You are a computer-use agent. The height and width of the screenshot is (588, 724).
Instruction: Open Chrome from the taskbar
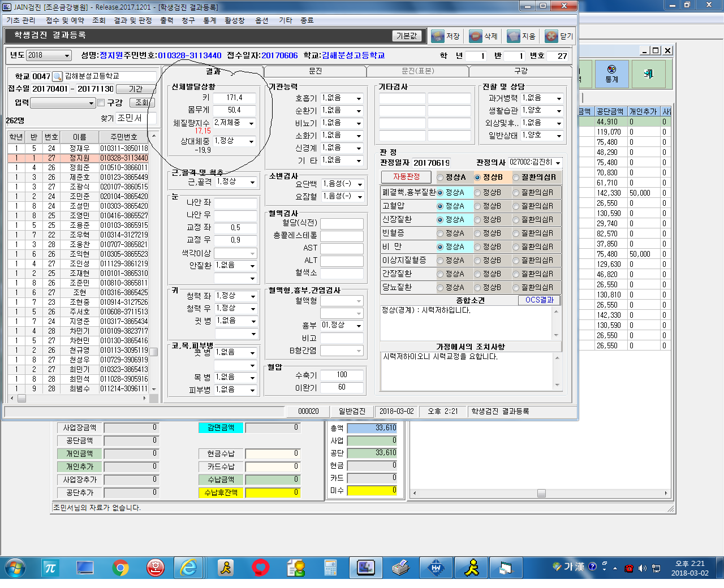(x=120, y=567)
